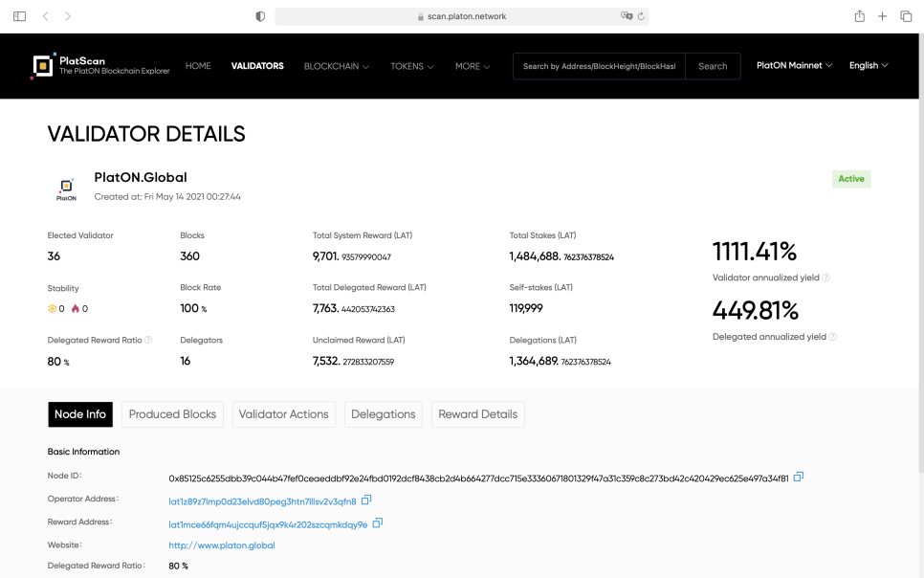Expand the BLOCKCHAIN menu
The height and width of the screenshot is (578, 924).
click(337, 67)
